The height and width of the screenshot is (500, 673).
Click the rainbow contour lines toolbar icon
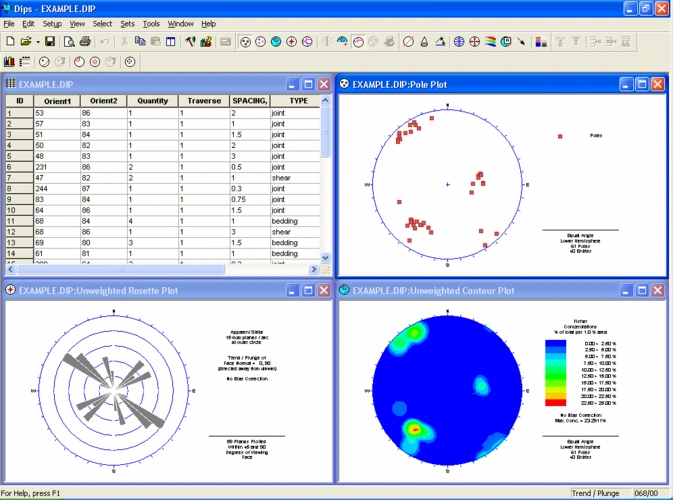coord(491,42)
